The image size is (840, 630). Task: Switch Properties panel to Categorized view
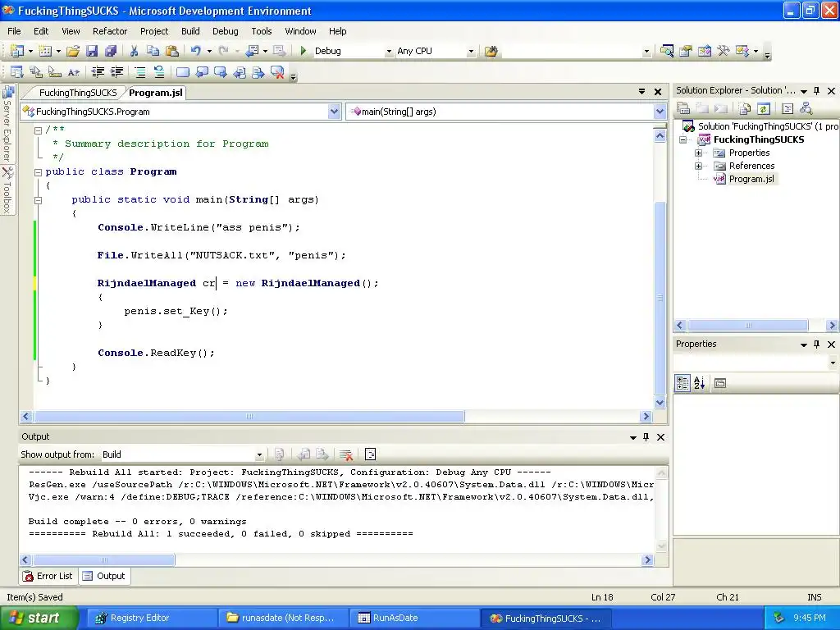pos(682,383)
